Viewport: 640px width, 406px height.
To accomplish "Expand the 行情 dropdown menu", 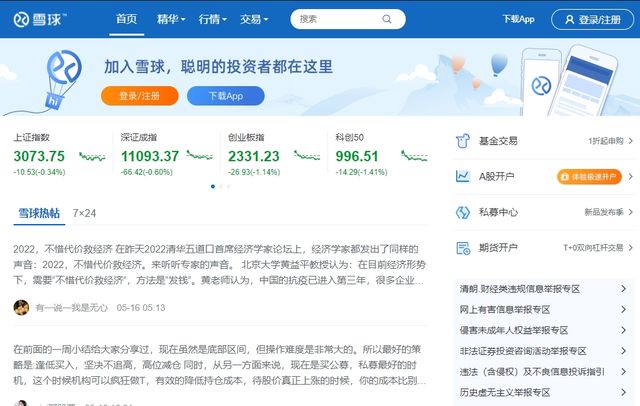I will coord(213,19).
